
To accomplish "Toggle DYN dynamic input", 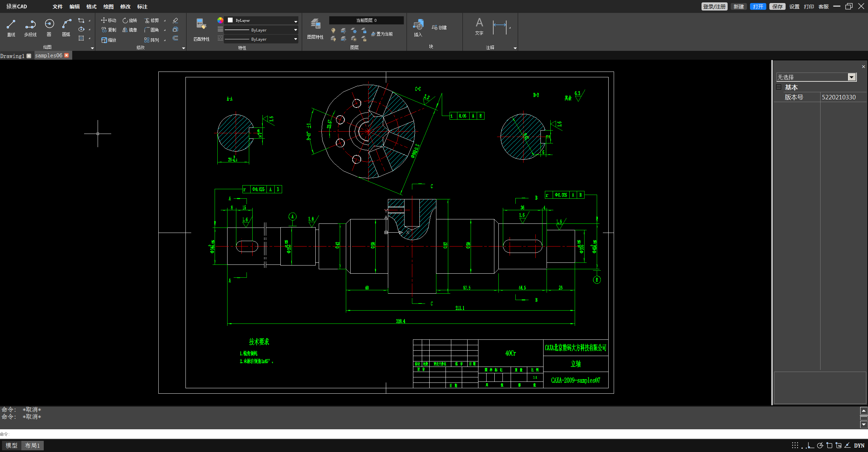I will click(x=859, y=446).
